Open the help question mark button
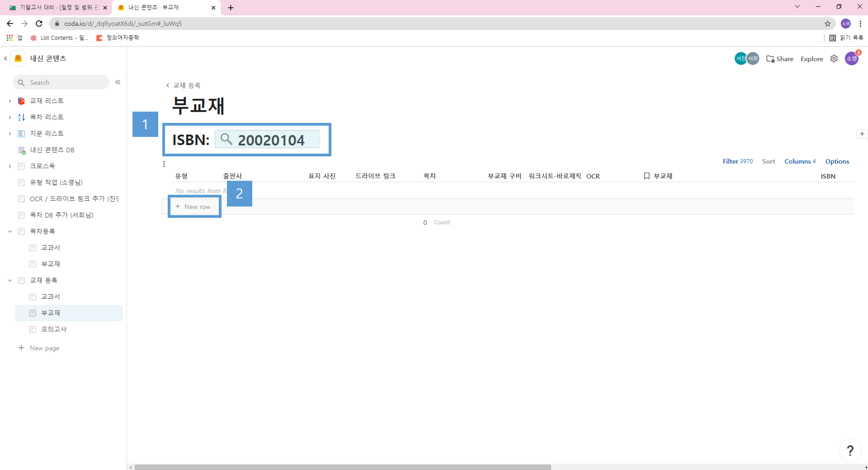868x470 pixels. click(x=850, y=451)
